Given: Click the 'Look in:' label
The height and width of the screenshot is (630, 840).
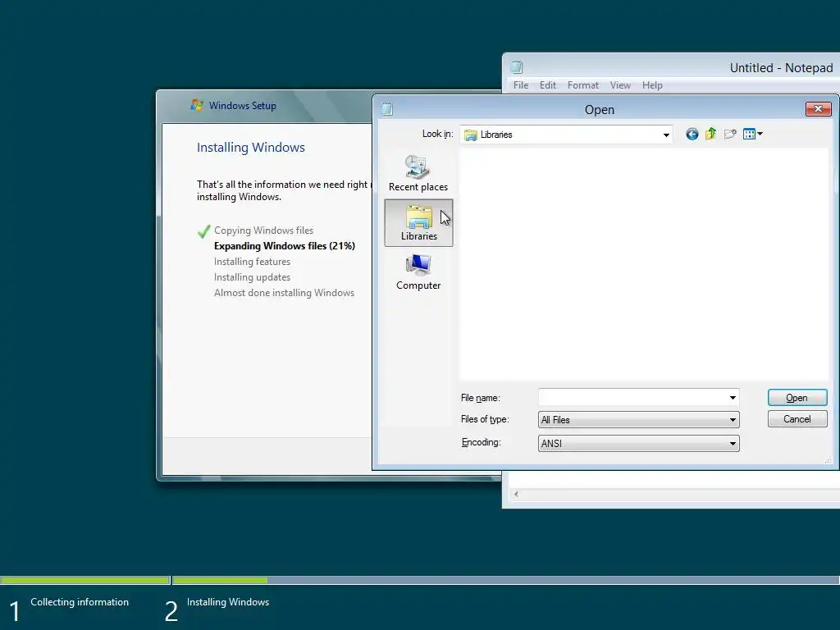Looking at the screenshot, I should (x=437, y=134).
